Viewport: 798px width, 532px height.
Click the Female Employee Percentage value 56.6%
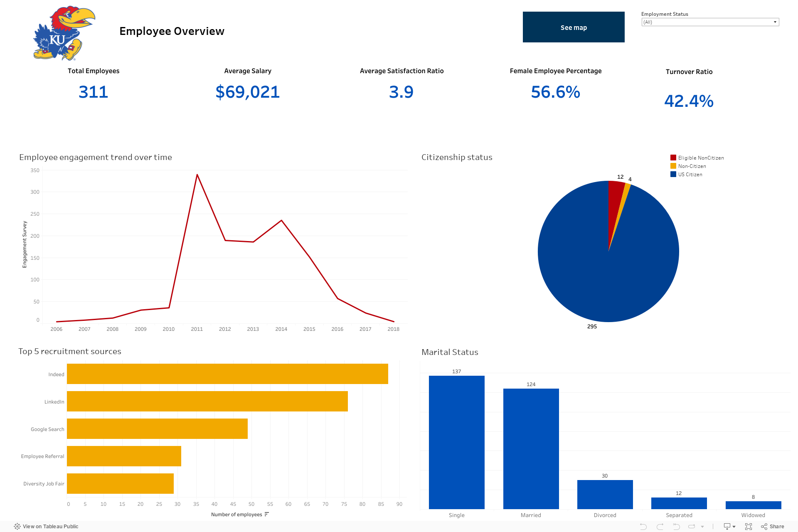point(556,92)
